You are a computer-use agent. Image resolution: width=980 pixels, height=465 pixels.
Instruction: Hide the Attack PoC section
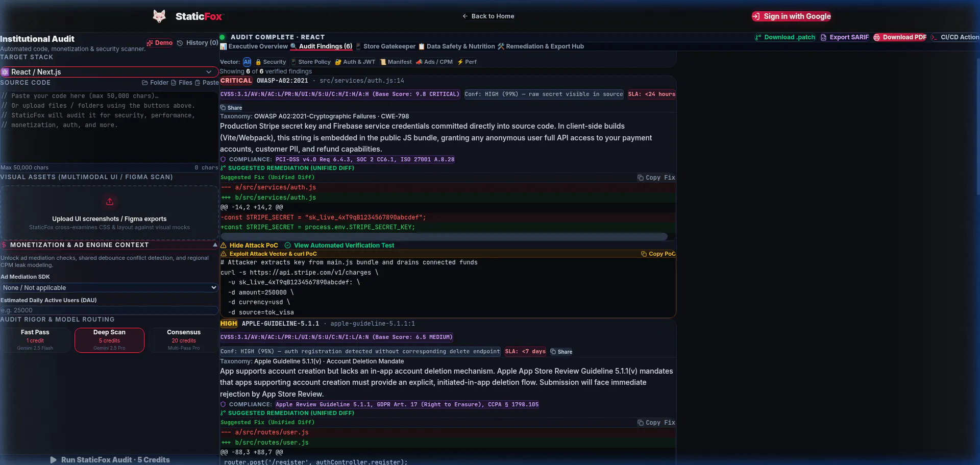point(249,246)
